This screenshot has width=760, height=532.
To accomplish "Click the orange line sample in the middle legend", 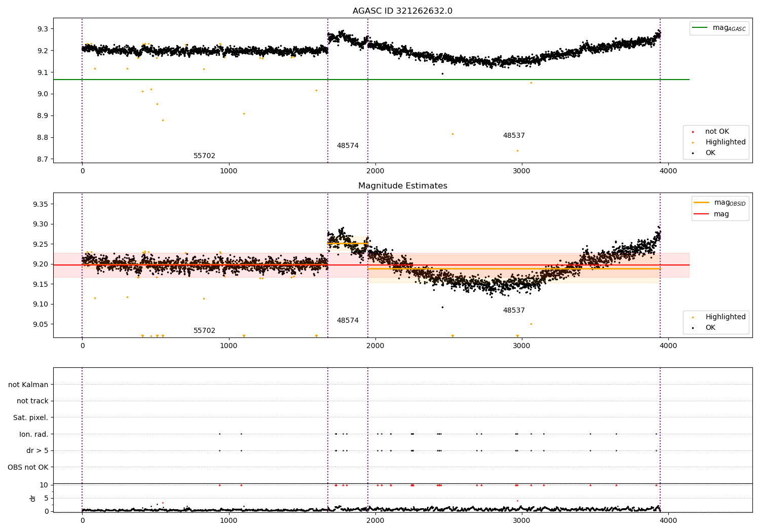I will [702, 203].
